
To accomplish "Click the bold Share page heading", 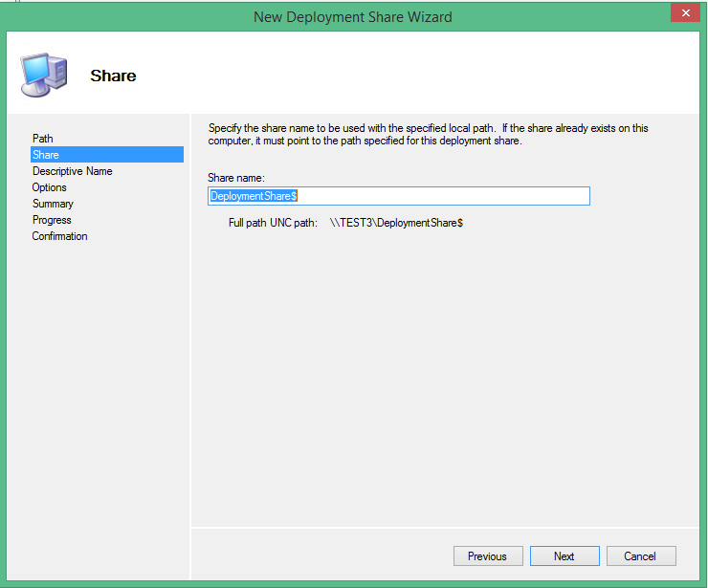I will [x=113, y=76].
